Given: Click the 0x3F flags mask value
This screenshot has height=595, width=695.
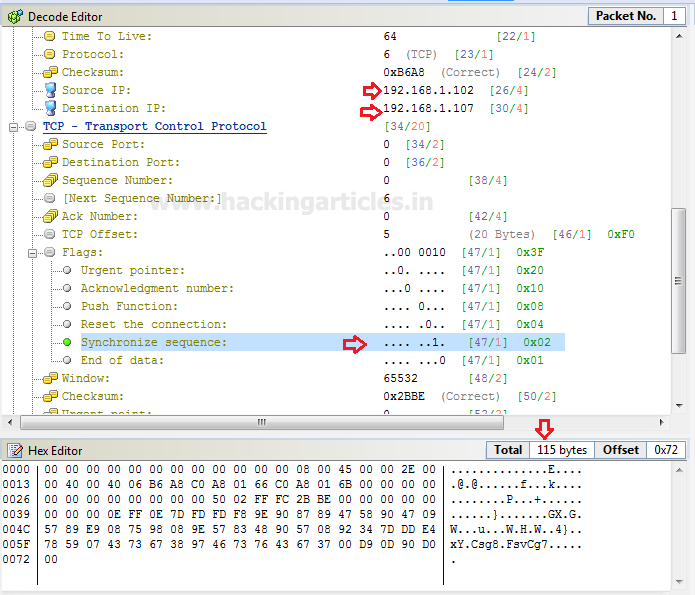Looking at the screenshot, I should (x=530, y=252).
